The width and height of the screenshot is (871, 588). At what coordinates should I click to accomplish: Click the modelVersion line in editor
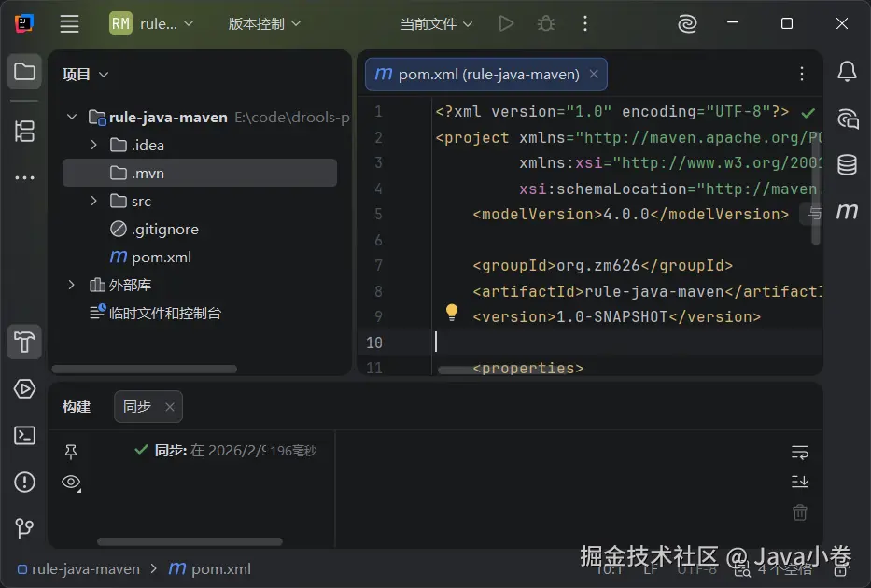coord(630,215)
